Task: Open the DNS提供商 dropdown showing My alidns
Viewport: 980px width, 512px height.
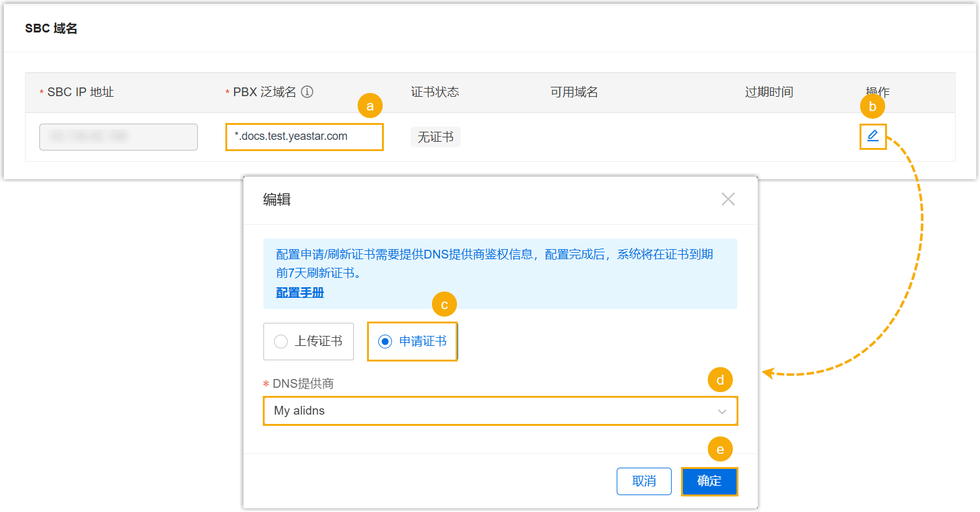Action: point(499,411)
